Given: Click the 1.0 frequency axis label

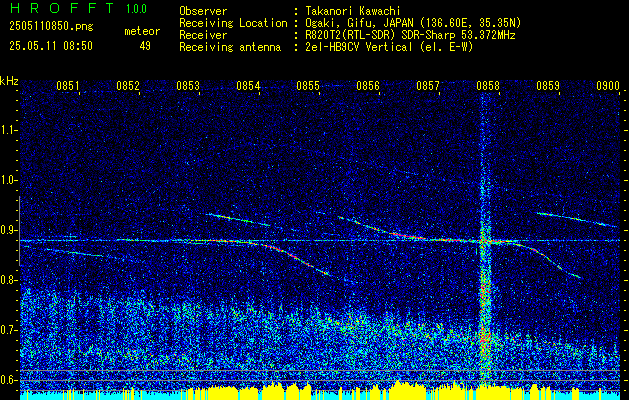Looking at the screenshot, I should click(8, 180).
